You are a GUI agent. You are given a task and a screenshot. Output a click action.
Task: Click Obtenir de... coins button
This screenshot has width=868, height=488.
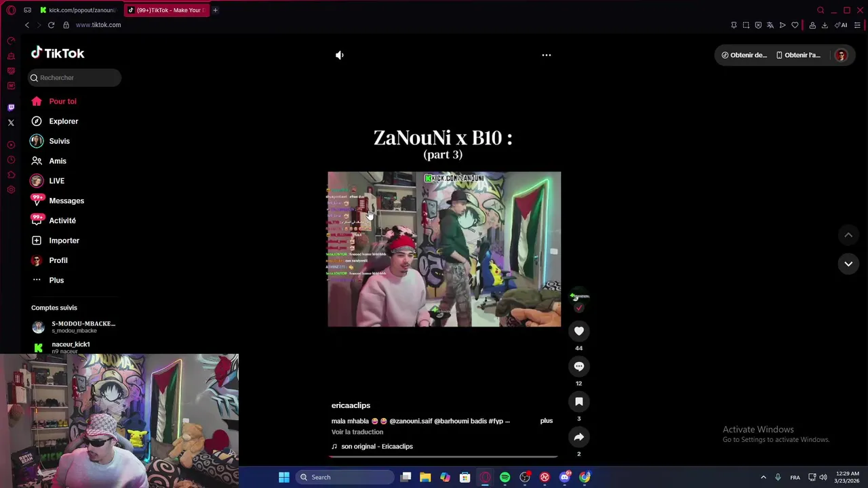(x=745, y=55)
